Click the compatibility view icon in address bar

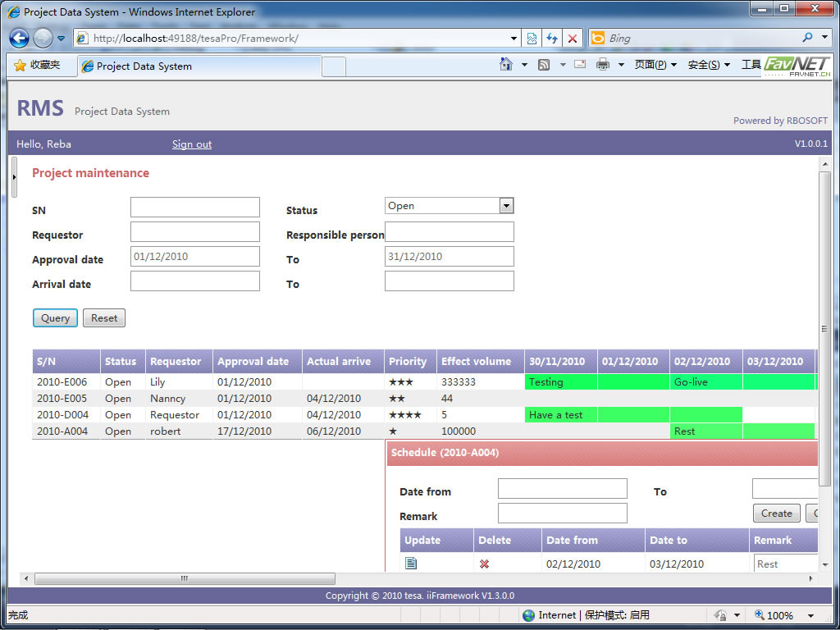[x=532, y=38]
